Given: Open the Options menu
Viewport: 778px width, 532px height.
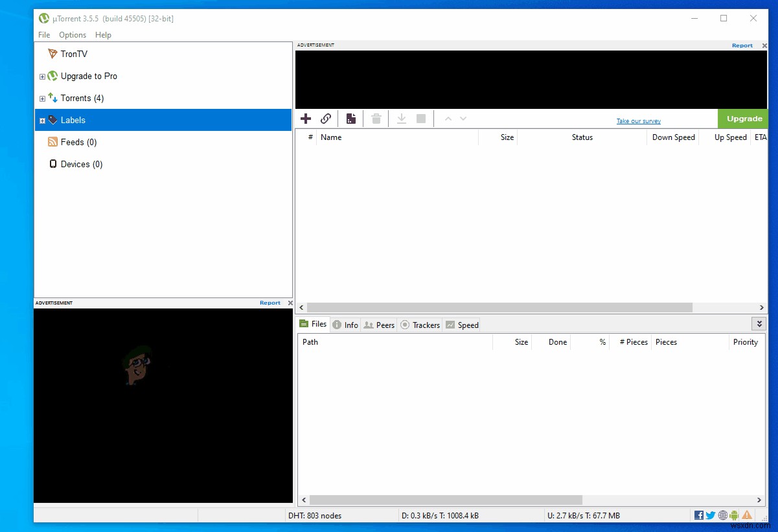Looking at the screenshot, I should point(73,35).
